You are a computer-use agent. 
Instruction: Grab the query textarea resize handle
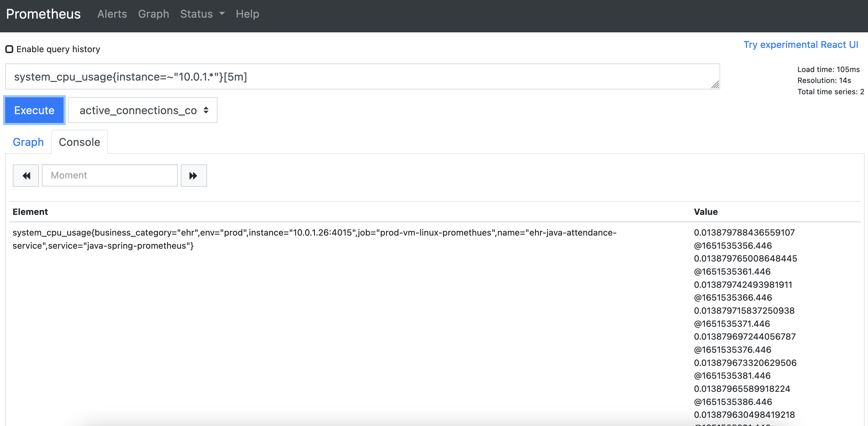[x=715, y=85]
